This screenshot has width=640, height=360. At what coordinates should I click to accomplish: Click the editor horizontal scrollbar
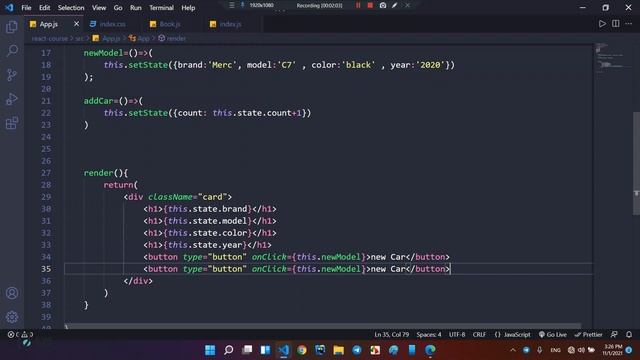point(322,326)
